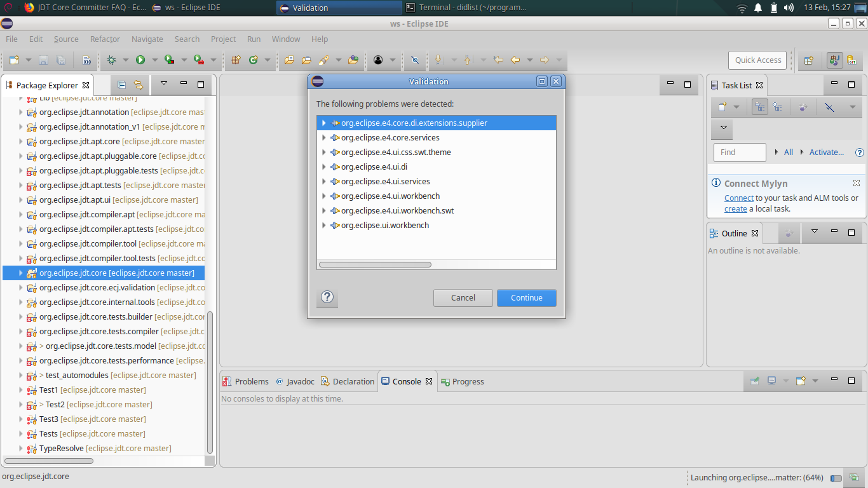Click the All link in Task List
The width and height of the screenshot is (868, 488).
click(789, 152)
